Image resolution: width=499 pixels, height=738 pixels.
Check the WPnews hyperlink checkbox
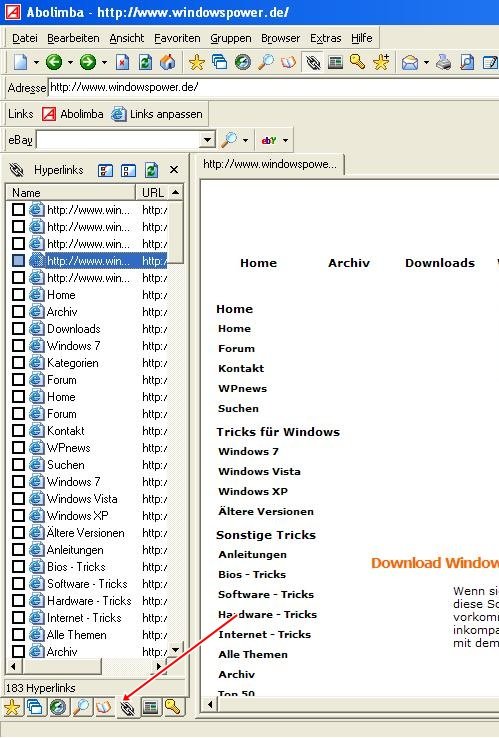tap(18, 448)
